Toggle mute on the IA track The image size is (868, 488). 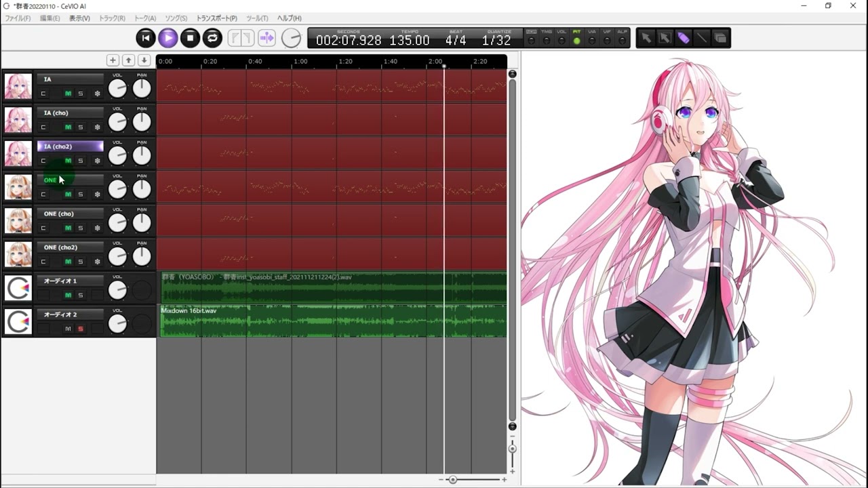(x=68, y=94)
